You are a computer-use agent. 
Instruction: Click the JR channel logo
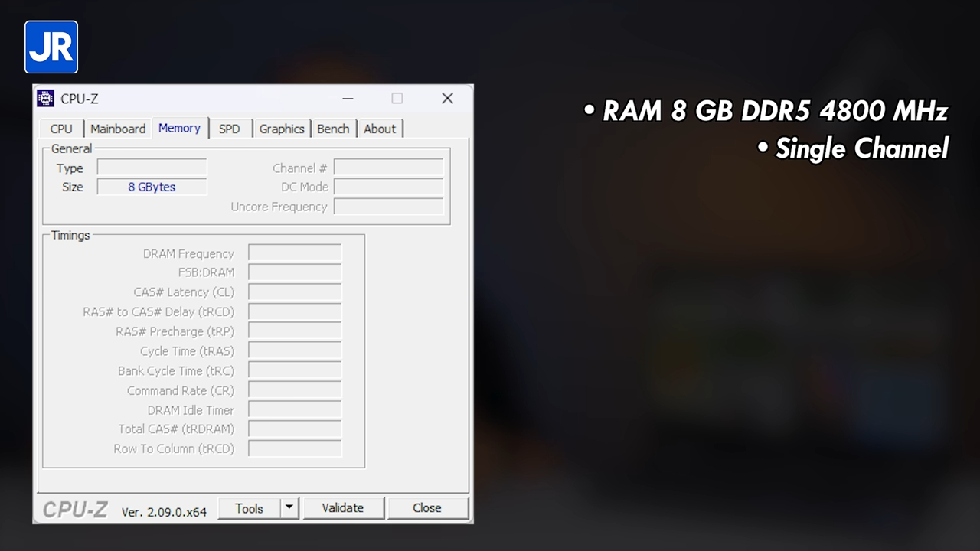[51, 47]
